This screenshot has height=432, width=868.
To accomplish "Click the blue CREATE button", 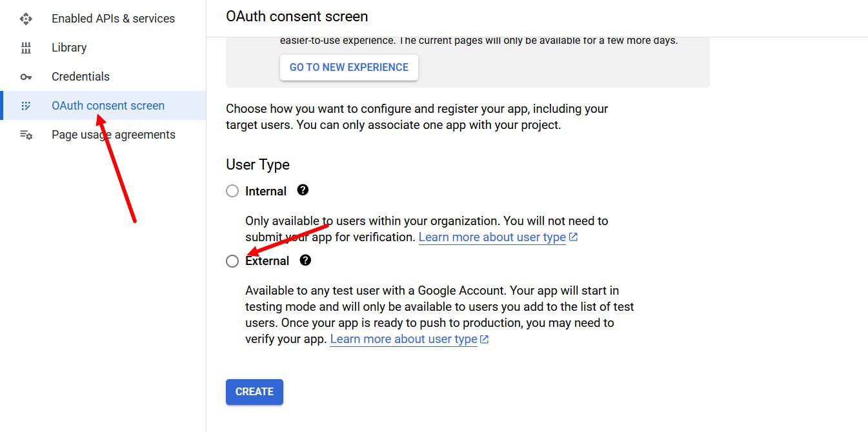I will [254, 392].
